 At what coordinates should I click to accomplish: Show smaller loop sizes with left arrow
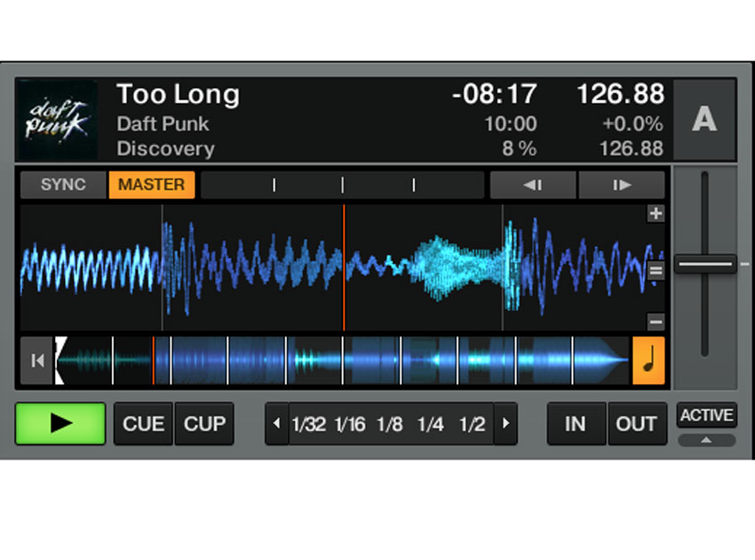click(x=277, y=423)
